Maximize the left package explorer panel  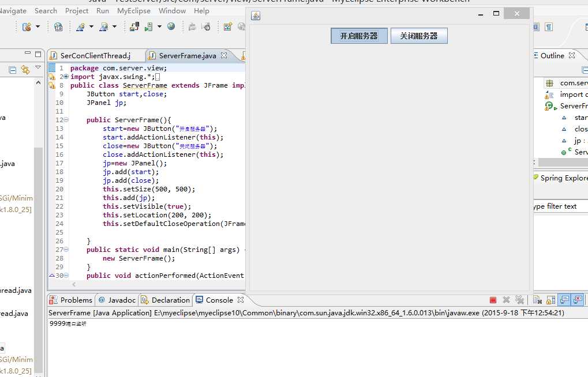tap(38, 54)
